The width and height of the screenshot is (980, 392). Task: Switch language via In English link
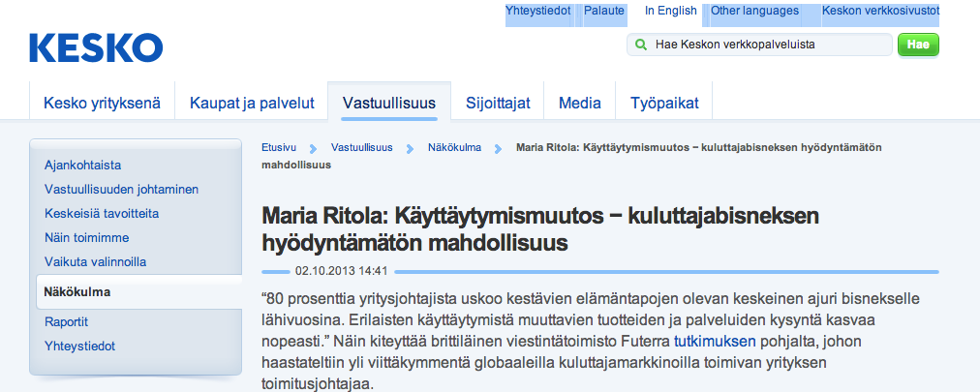click(670, 12)
